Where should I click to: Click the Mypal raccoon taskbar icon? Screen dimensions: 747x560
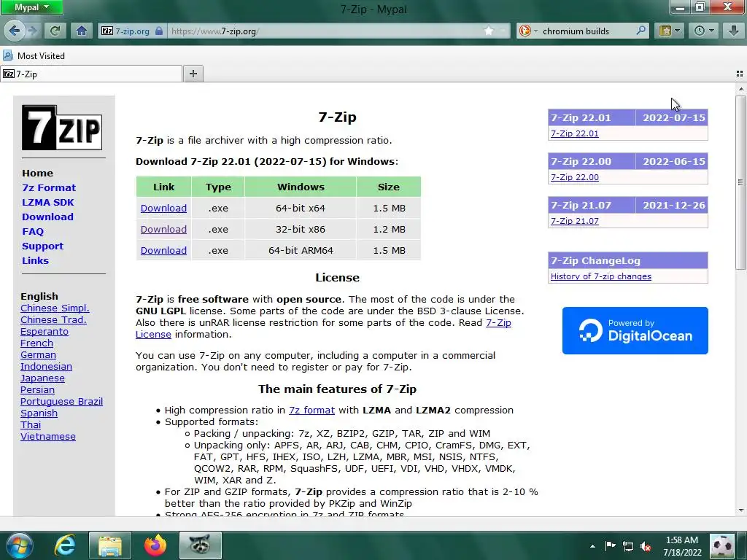200,545
